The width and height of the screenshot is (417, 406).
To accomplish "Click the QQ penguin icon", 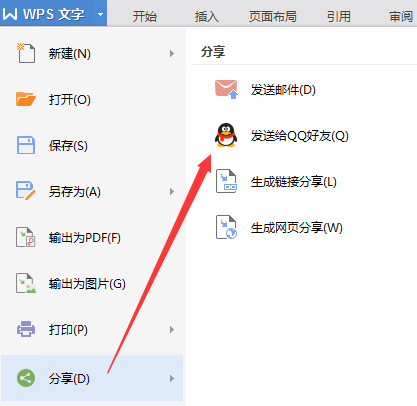I will 226,135.
